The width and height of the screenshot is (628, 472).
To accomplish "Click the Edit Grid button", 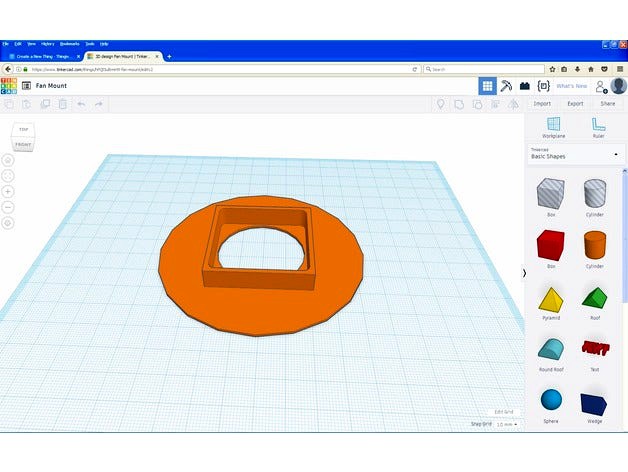I will point(503,412).
